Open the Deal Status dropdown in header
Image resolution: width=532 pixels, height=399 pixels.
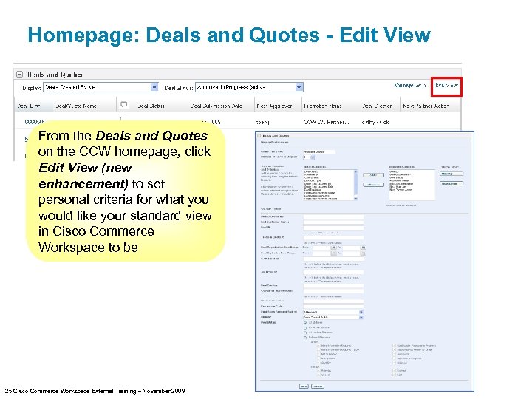tap(250, 87)
